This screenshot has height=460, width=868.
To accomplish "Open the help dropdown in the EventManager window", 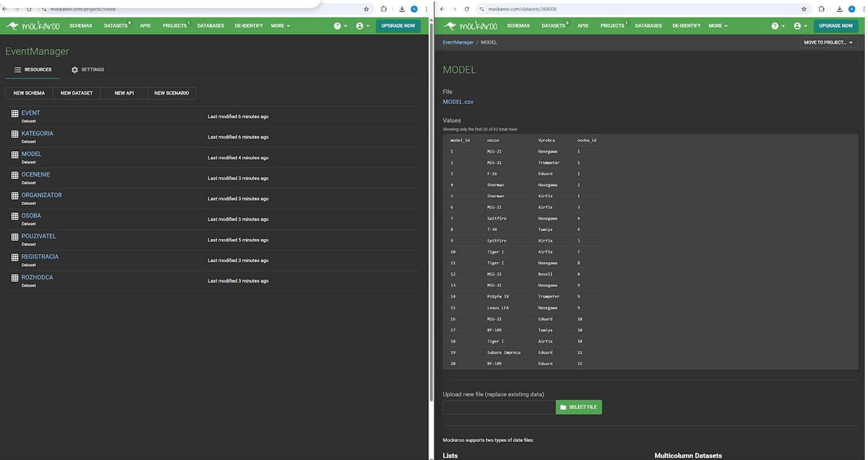I will [x=341, y=26].
